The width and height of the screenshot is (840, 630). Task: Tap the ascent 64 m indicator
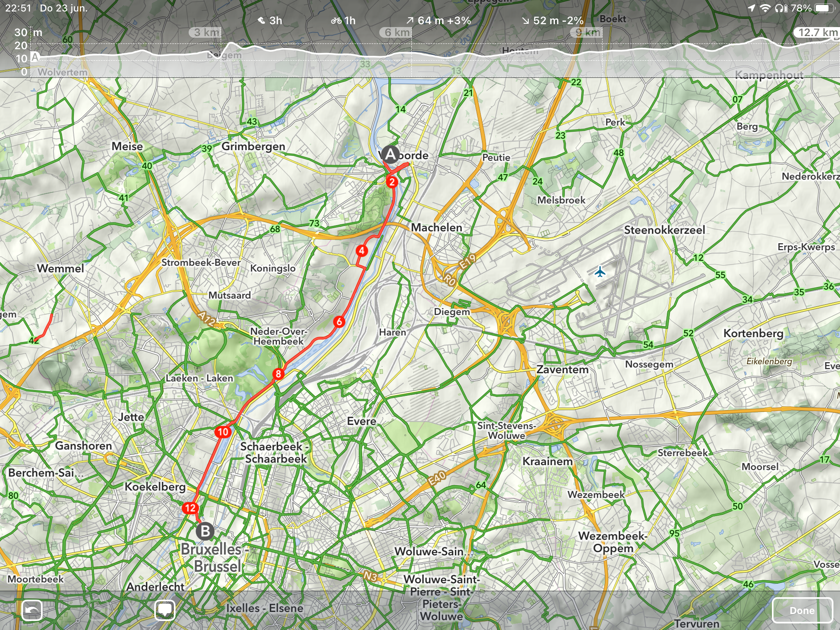(438, 21)
